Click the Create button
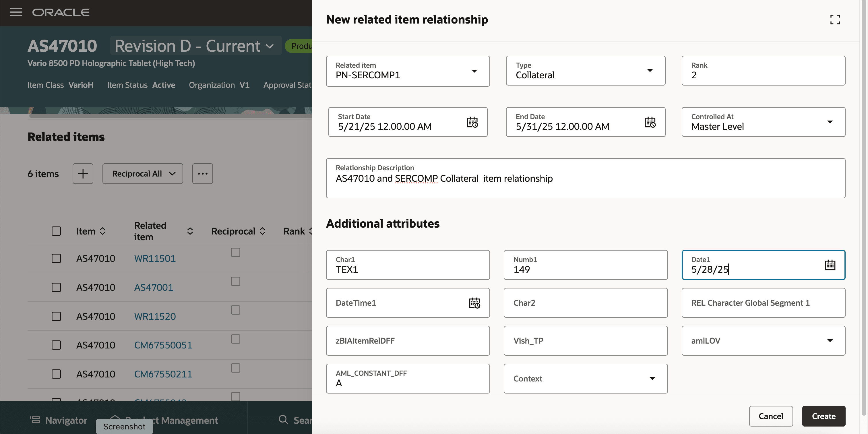 point(823,416)
